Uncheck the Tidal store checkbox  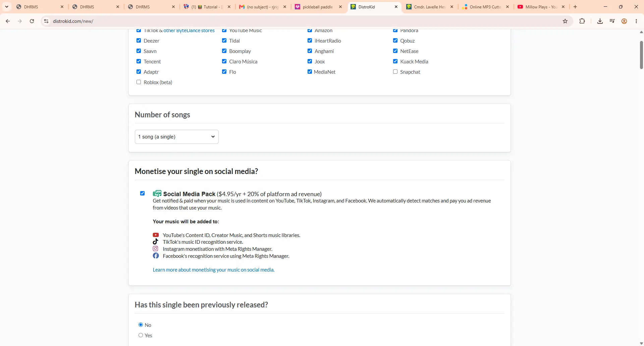tap(224, 41)
